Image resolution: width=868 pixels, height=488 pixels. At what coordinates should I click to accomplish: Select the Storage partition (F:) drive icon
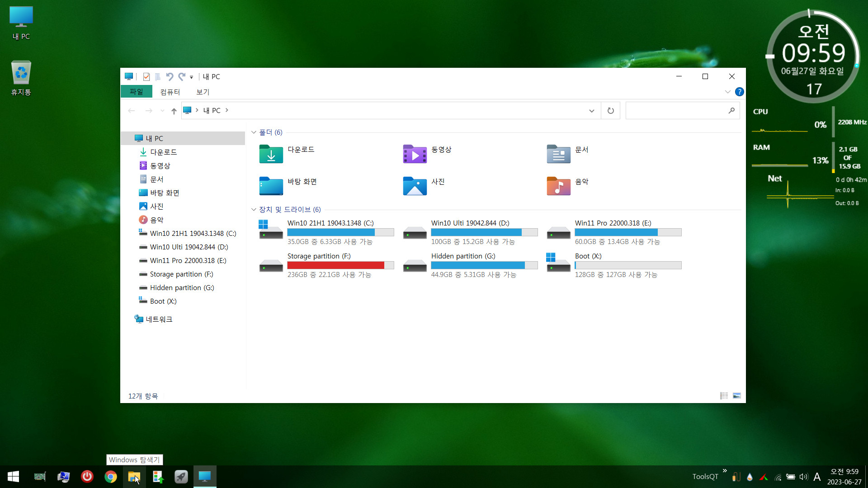tap(271, 265)
